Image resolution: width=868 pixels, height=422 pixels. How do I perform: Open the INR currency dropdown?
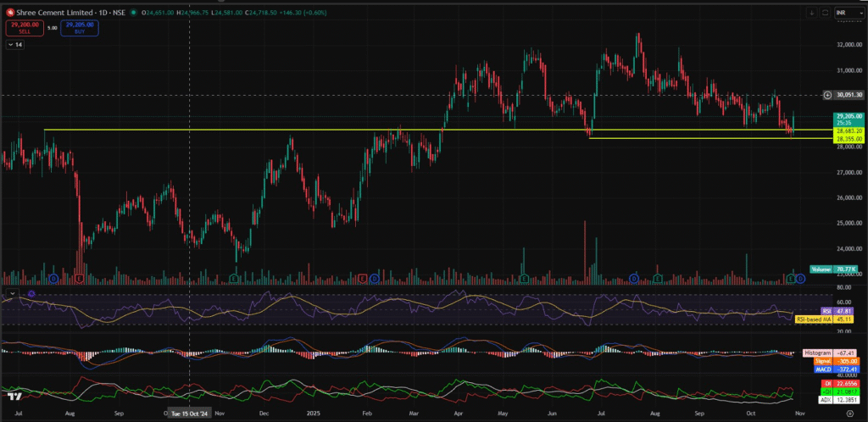pyautogui.click(x=846, y=13)
